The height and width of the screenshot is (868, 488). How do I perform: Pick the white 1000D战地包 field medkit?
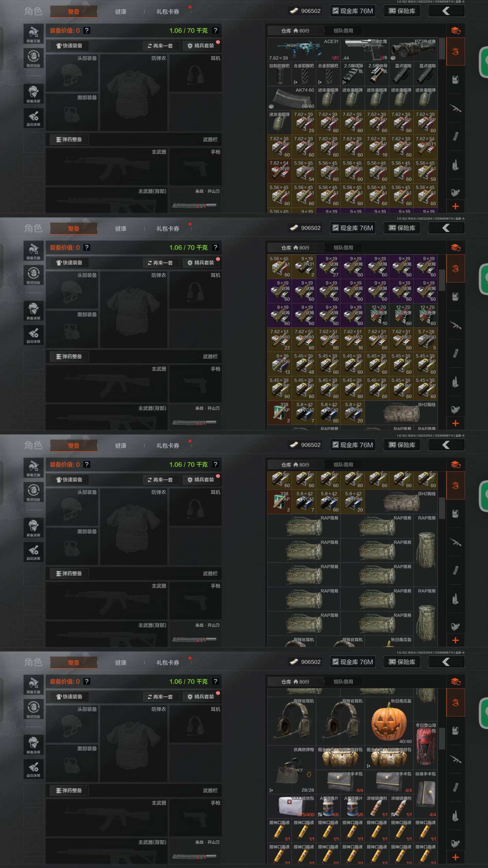click(291, 806)
